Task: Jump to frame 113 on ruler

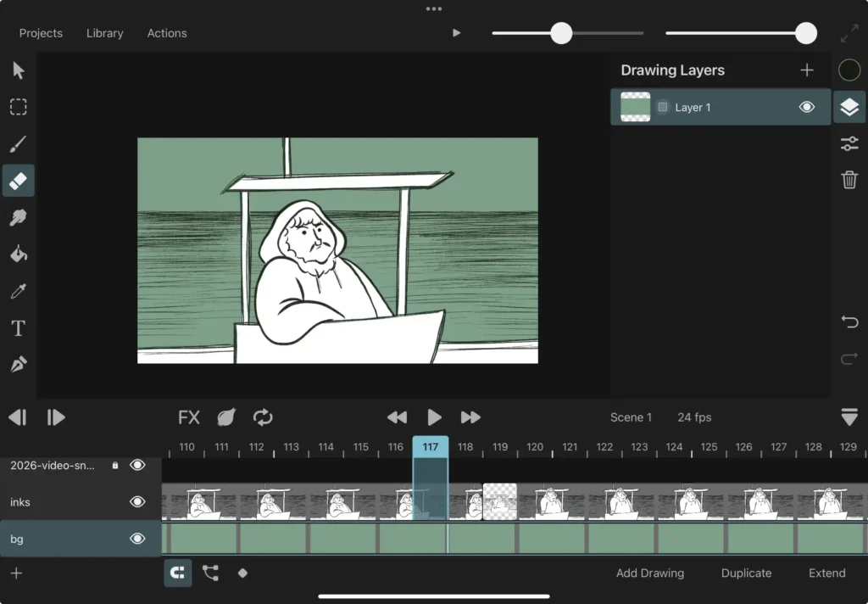Action: 292,446
